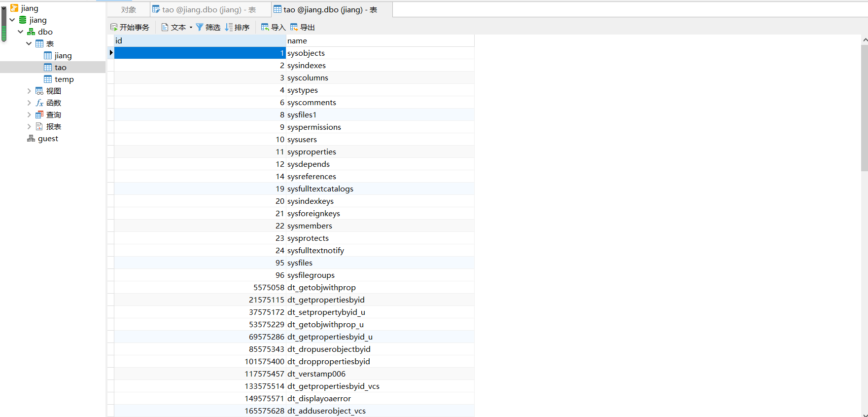Click the Sort (排序) icon
This screenshot has width=868, height=417.
(229, 27)
